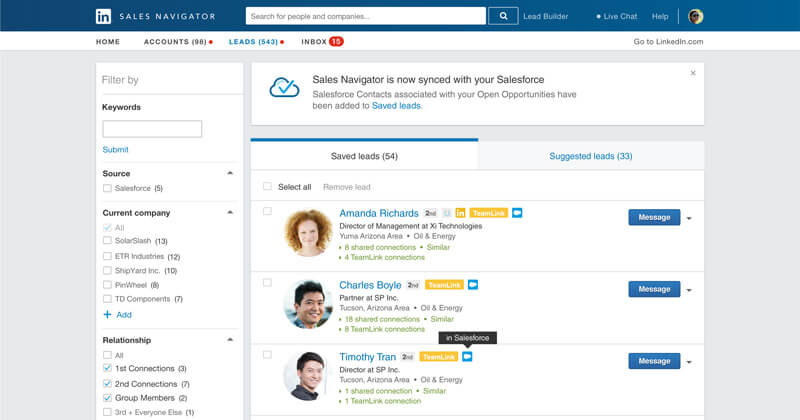
Task: Open the Help link
Action: coord(660,16)
